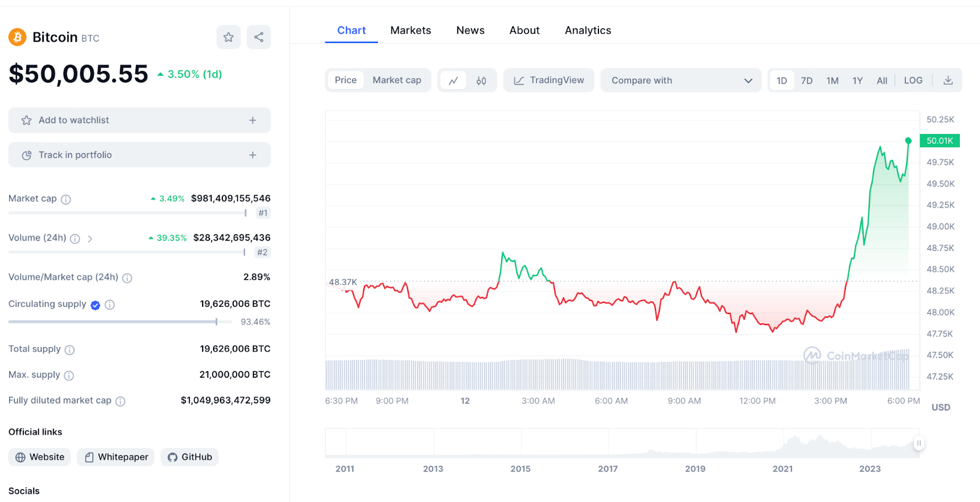
Task: Star Bitcoin as a favorite
Action: 228,37
